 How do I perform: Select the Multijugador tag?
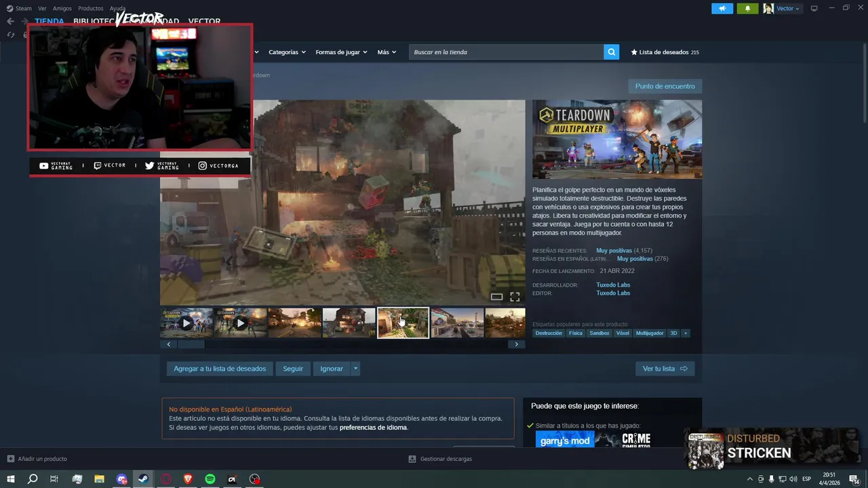coord(650,333)
